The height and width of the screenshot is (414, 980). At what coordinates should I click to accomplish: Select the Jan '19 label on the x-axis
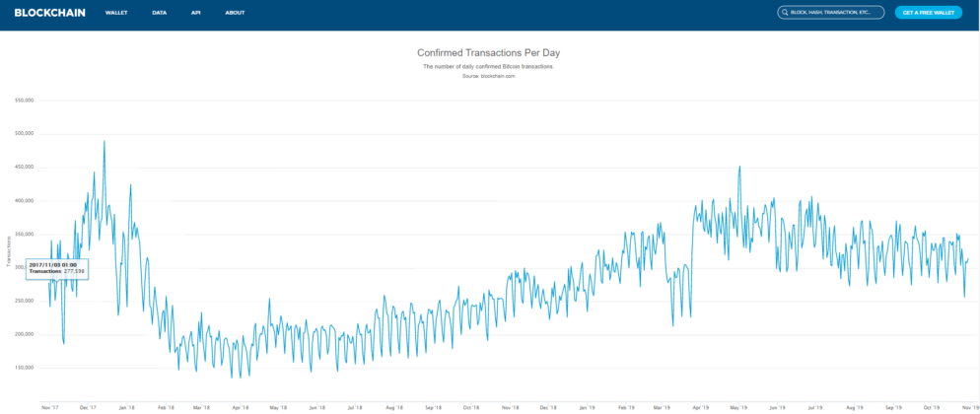[587, 406]
